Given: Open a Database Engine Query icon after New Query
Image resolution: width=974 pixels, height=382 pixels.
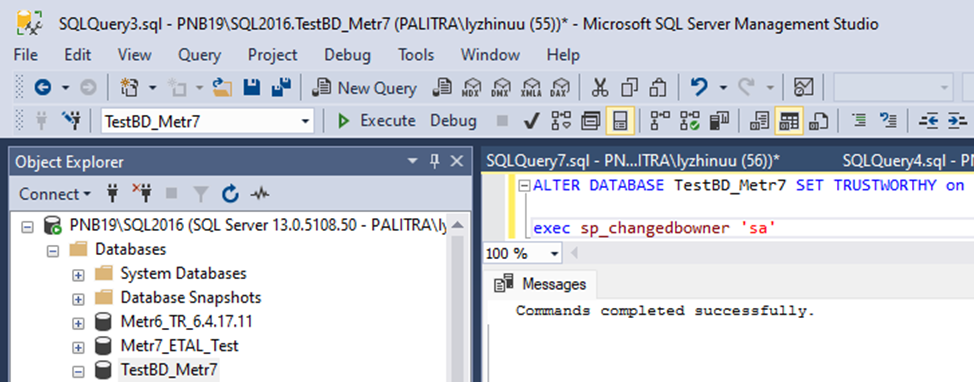Looking at the screenshot, I should (x=442, y=88).
